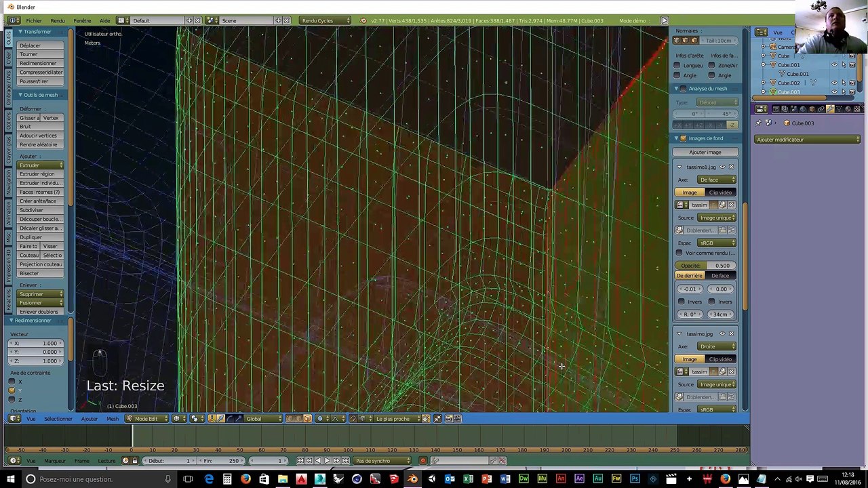The height and width of the screenshot is (488, 868).
Task: Open the Fenêtre menu
Action: pyautogui.click(x=82, y=20)
